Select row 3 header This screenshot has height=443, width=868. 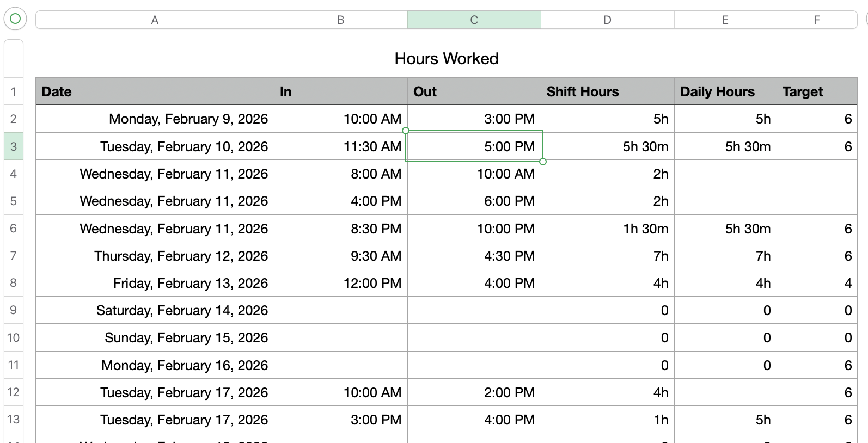pyautogui.click(x=14, y=146)
